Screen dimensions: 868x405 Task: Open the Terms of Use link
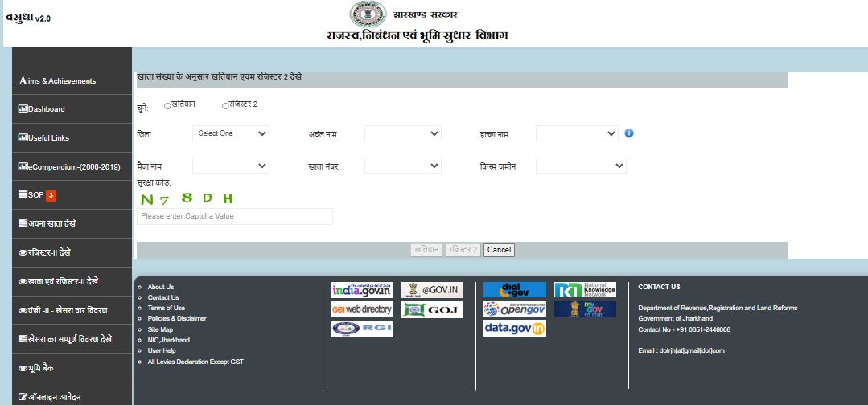[x=166, y=309]
